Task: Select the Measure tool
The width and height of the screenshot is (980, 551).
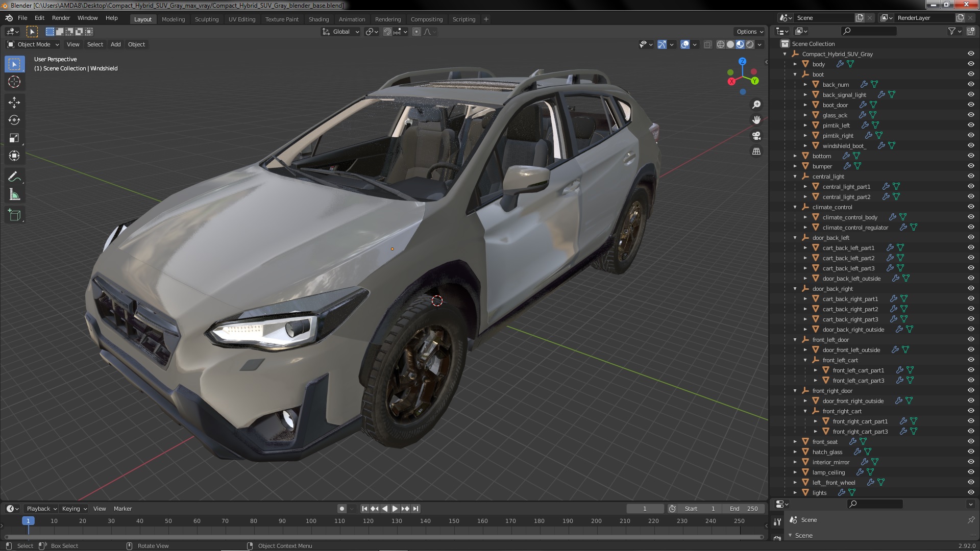Action: click(14, 195)
